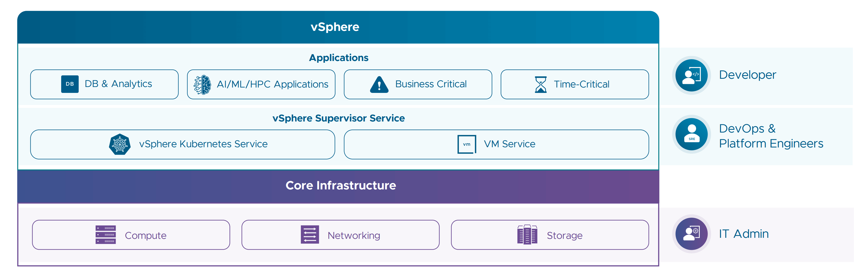Click the DevOps & Platform Engineers label
The image size is (868, 271).
point(771,136)
